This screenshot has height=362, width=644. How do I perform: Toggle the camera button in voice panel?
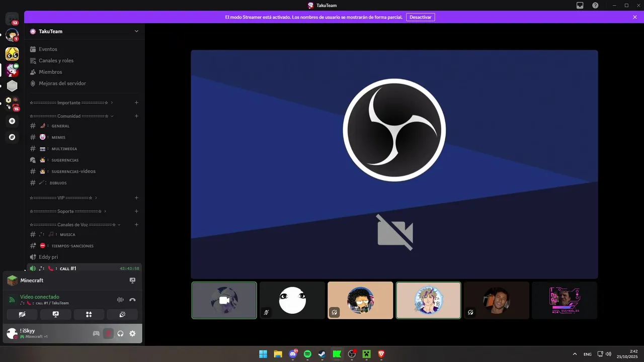(x=22, y=314)
